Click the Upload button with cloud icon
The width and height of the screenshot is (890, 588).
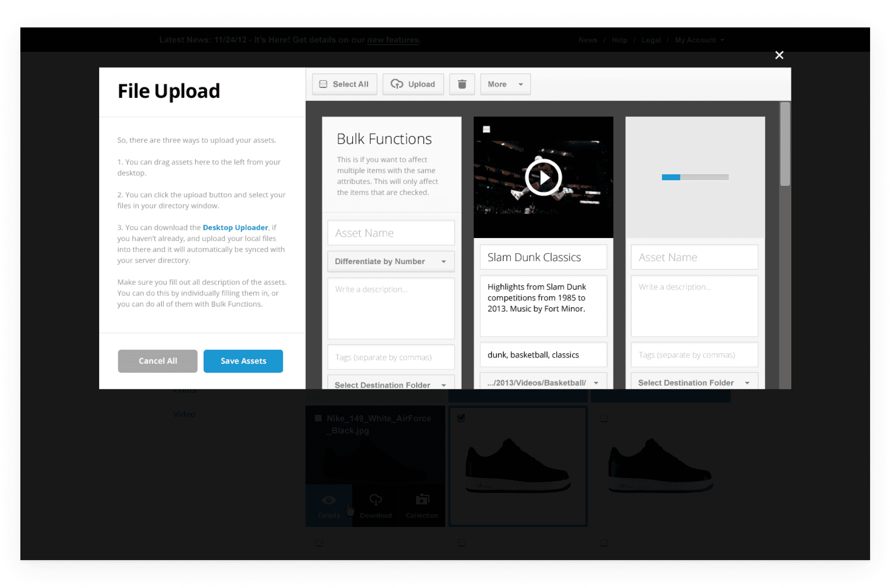click(x=413, y=84)
